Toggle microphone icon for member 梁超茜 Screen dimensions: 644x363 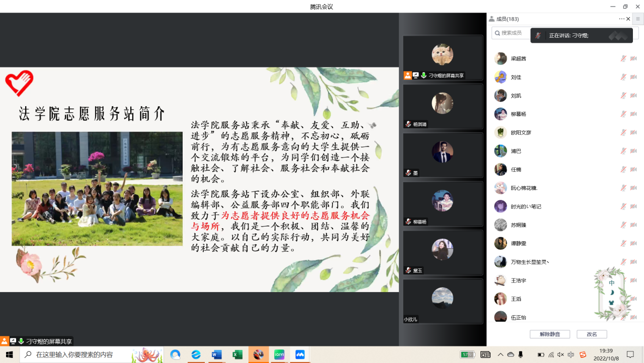pyautogui.click(x=623, y=58)
